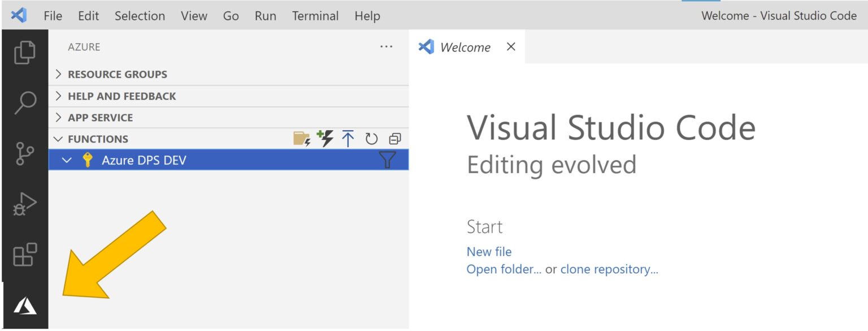Click the New file link
Viewport: 868px width, 331px height.
489,252
